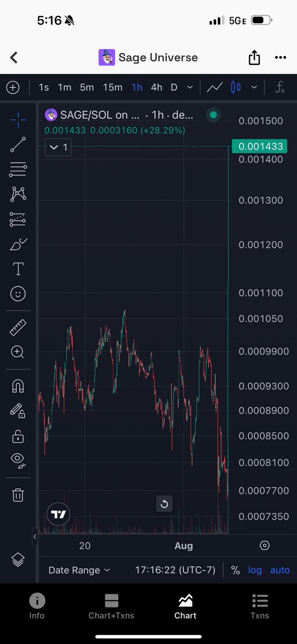Switch to the Info tab

(x=37, y=606)
